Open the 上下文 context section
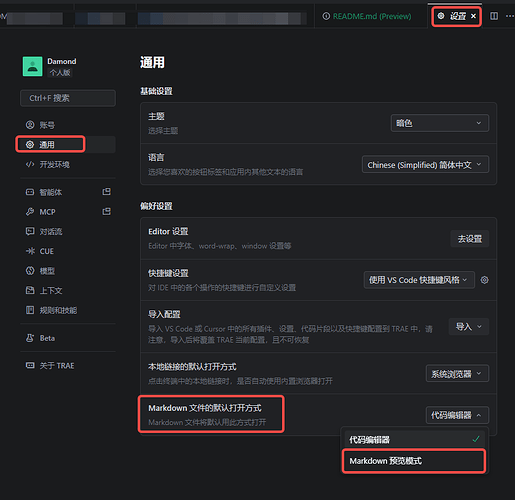This screenshot has height=500, width=515. coord(68,291)
